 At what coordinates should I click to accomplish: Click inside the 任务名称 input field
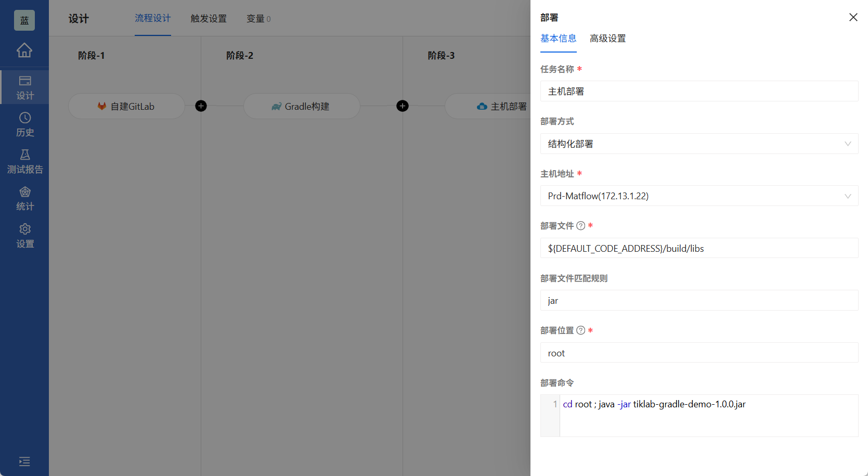(x=698, y=91)
